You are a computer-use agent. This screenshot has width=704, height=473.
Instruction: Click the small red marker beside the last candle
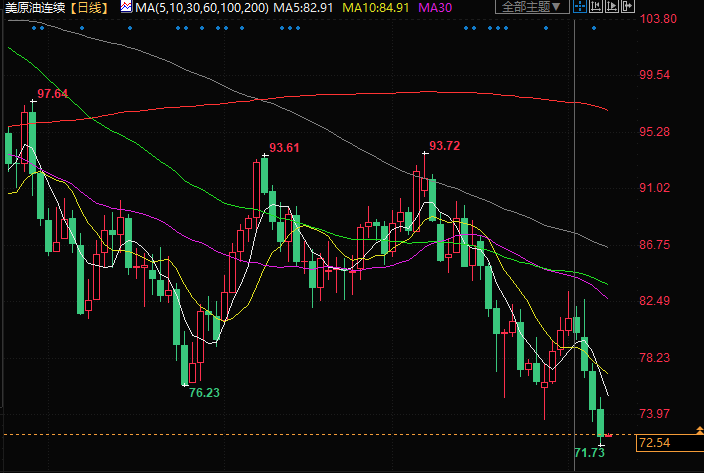click(x=610, y=435)
